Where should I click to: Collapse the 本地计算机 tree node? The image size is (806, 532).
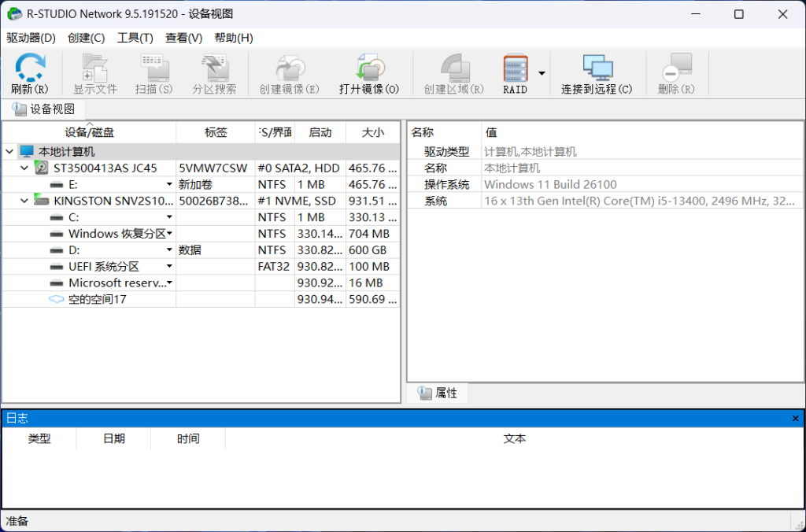point(8,151)
